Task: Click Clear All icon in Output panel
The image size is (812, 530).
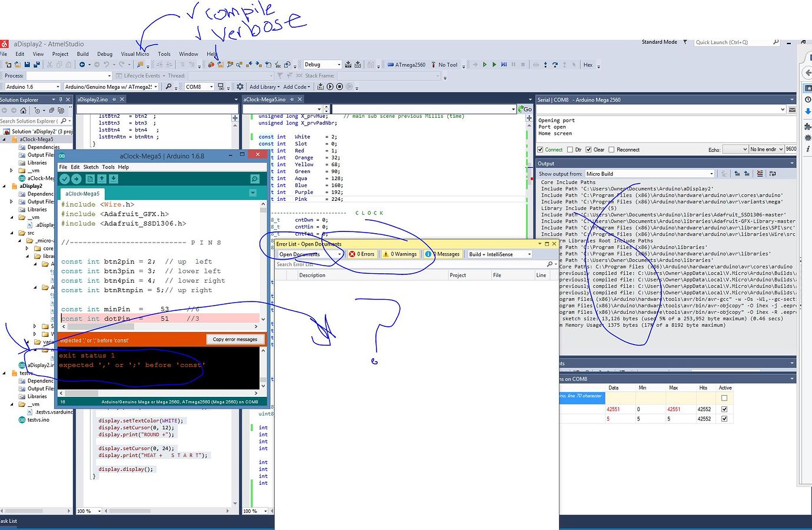Action: [x=760, y=174]
